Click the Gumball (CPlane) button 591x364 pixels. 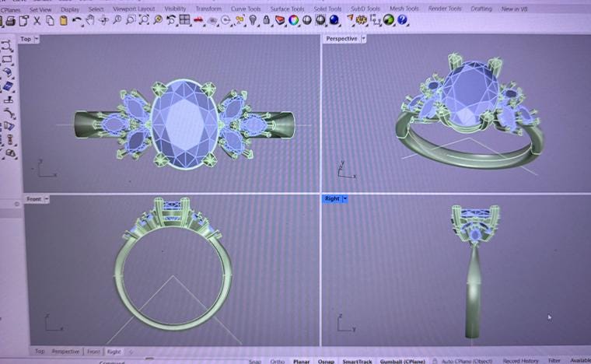pos(403,361)
